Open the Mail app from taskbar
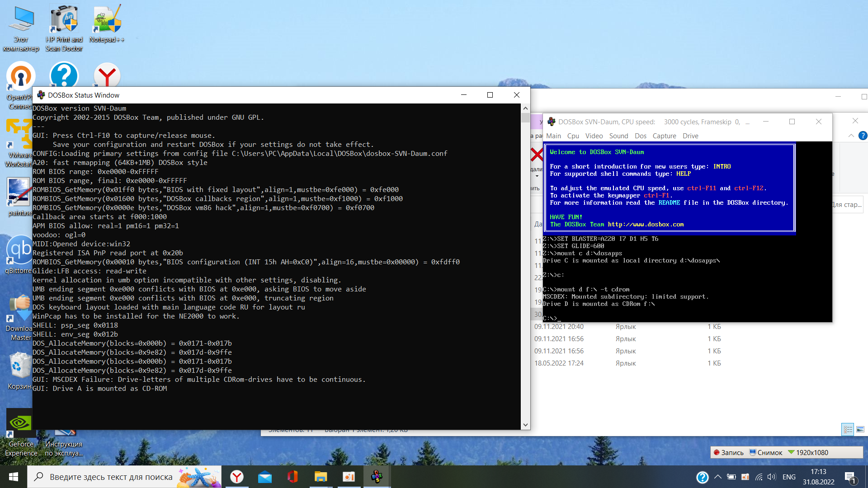 pos(265,476)
